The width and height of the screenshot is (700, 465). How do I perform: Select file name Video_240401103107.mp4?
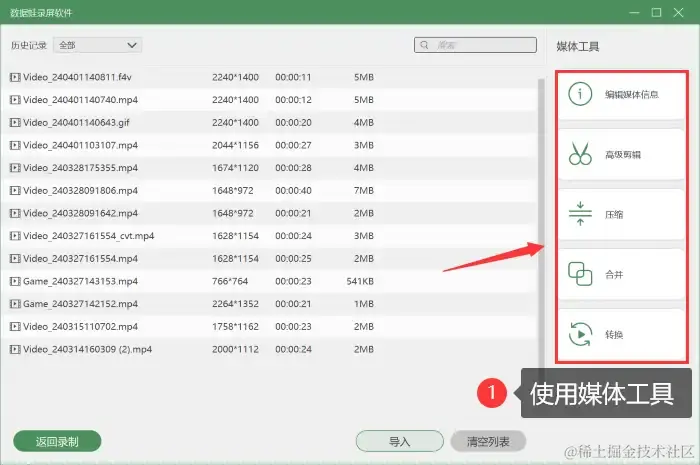(80, 145)
